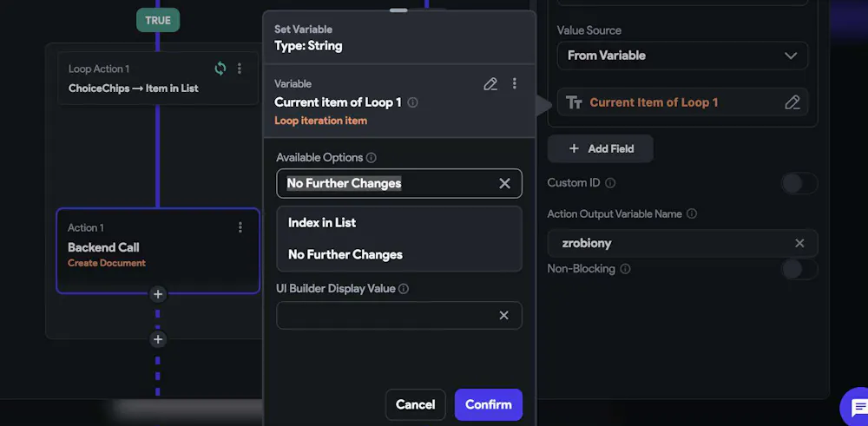The height and width of the screenshot is (426, 868).
Task: Open the three-dot menu on Loop Action 1
Action: click(x=240, y=69)
